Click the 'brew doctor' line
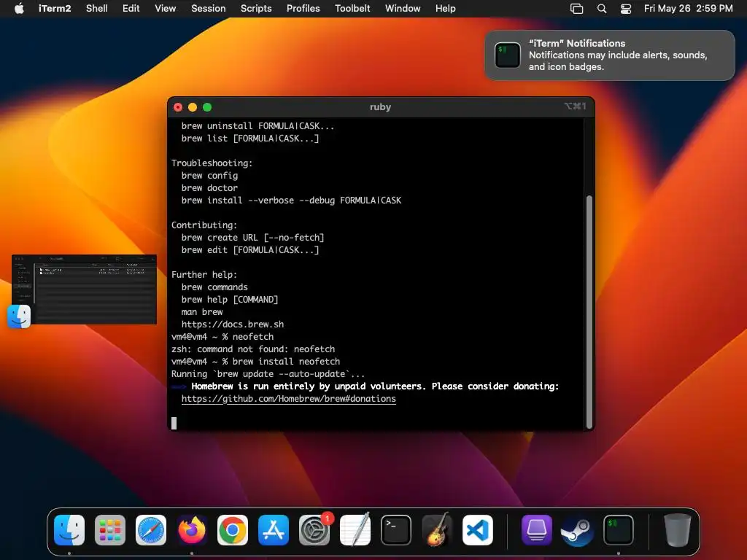The height and width of the screenshot is (560, 747). [x=209, y=188]
